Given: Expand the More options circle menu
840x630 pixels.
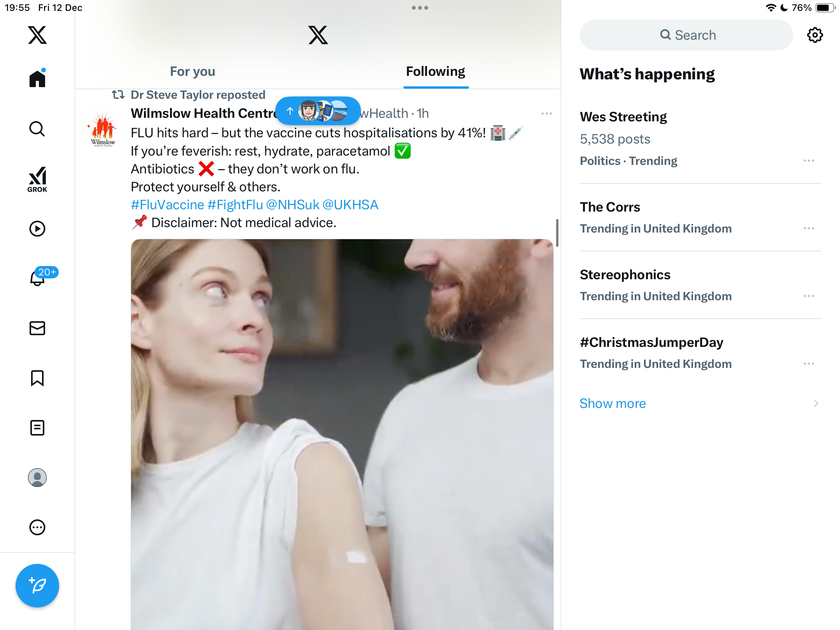Looking at the screenshot, I should tap(37, 527).
